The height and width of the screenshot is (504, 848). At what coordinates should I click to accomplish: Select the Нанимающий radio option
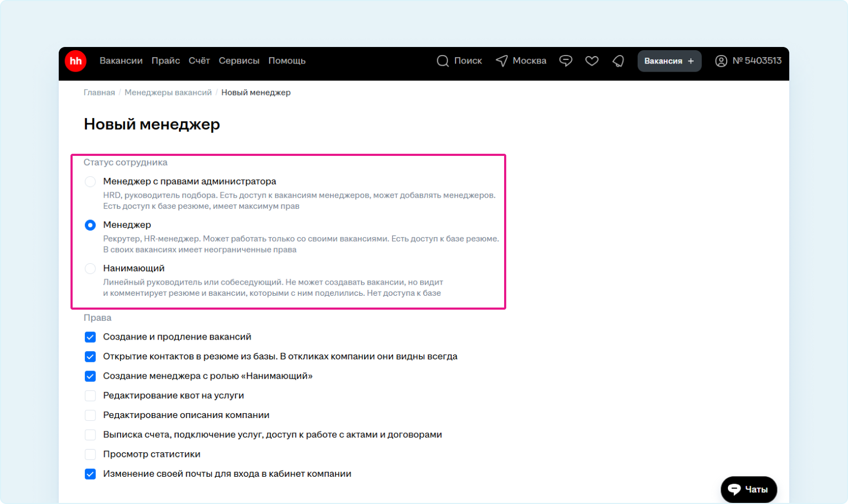(x=90, y=269)
